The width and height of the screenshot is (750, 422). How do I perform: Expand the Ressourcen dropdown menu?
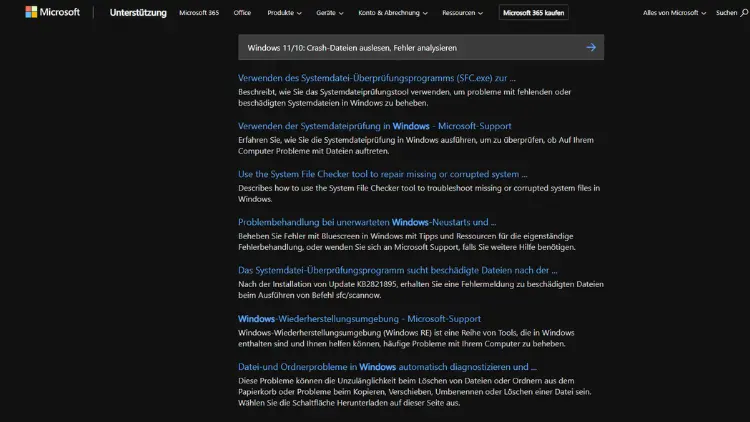point(463,13)
